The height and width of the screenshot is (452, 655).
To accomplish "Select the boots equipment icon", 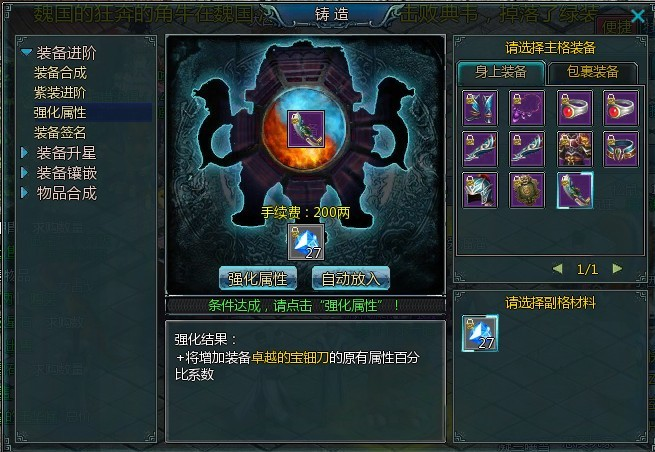I will pyautogui.click(x=480, y=108).
